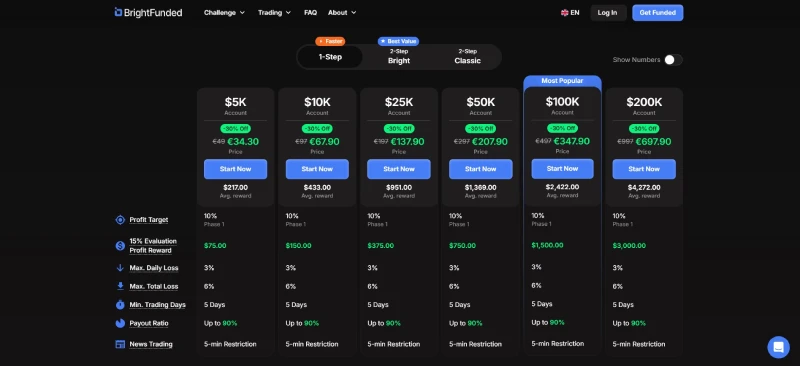Click the BrightFunded brand name text
800x366 pixels.
click(x=153, y=13)
